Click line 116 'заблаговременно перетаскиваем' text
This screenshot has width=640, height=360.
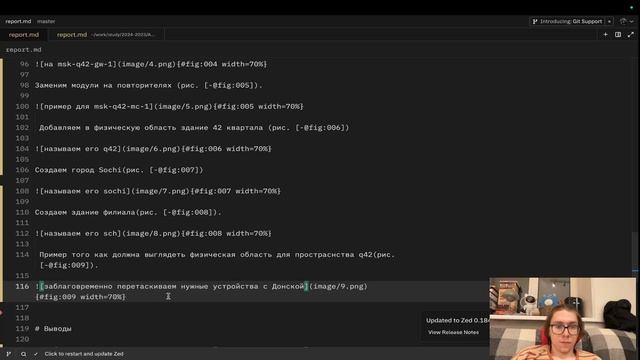click(110, 287)
